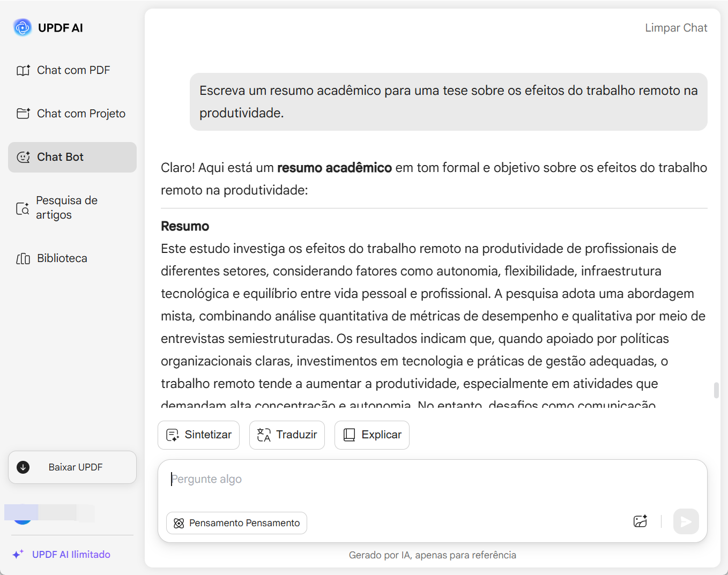Click the Sintetizar summarize icon

173,435
